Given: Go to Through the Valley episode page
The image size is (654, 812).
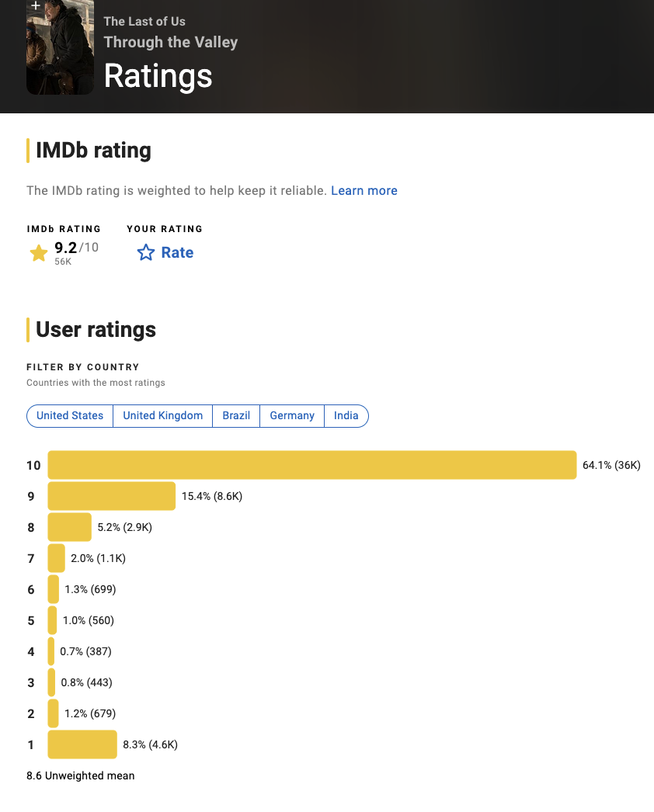Looking at the screenshot, I should coord(171,42).
